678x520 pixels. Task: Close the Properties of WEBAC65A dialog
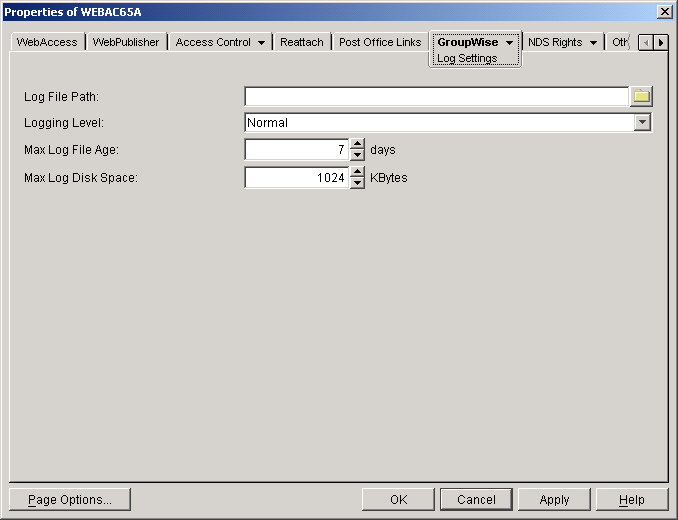(664, 10)
